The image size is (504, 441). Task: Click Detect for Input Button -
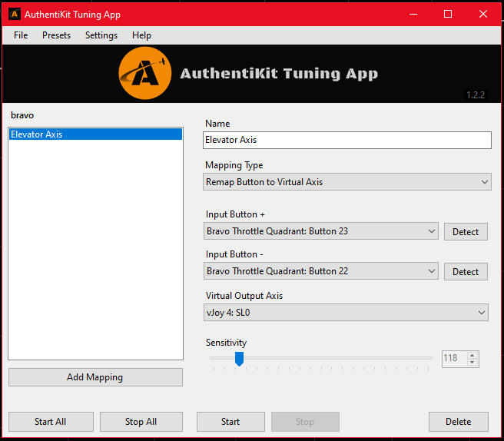pyautogui.click(x=466, y=272)
